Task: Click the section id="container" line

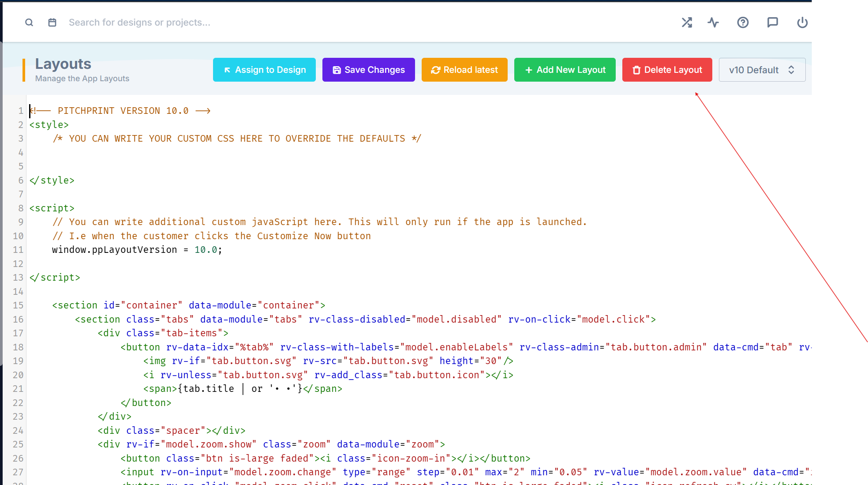Action: (x=189, y=305)
